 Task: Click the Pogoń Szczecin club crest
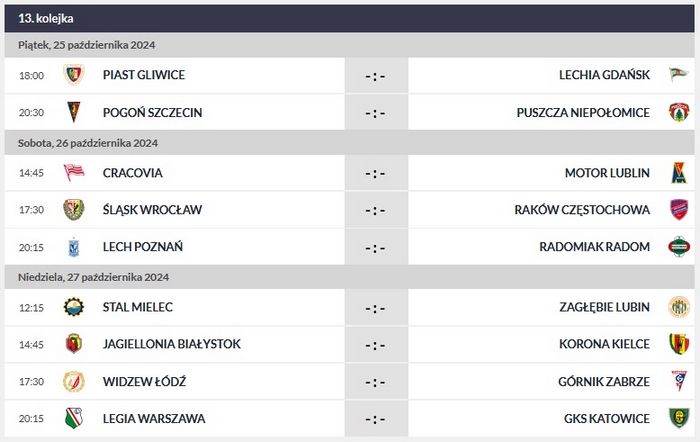[x=73, y=112]
